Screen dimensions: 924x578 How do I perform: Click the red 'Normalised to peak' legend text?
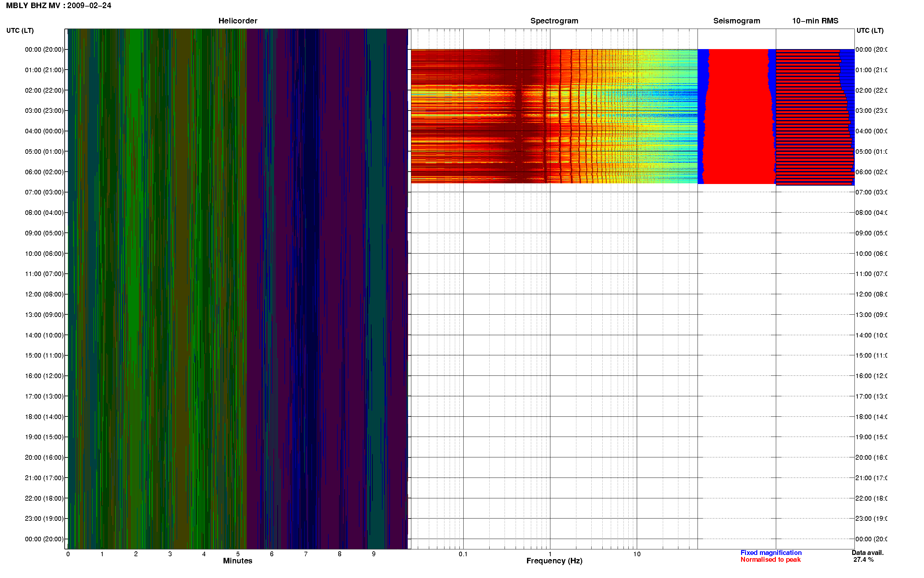[770, 560]
